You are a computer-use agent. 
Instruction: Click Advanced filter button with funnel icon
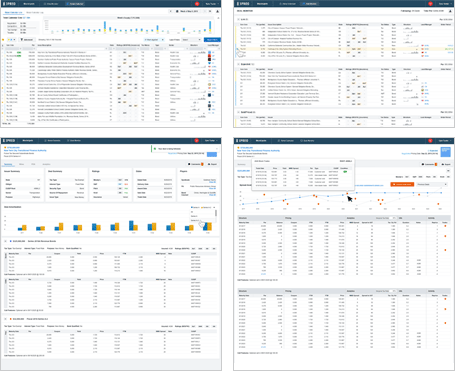tap(27, 40)
